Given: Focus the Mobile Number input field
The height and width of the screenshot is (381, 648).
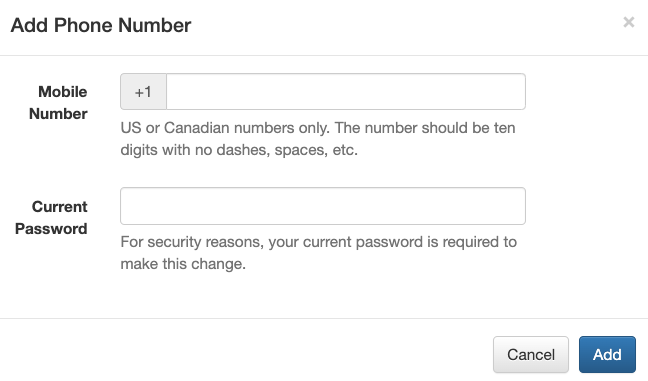Looking at the screenshot, I should (x=346, y=92).
